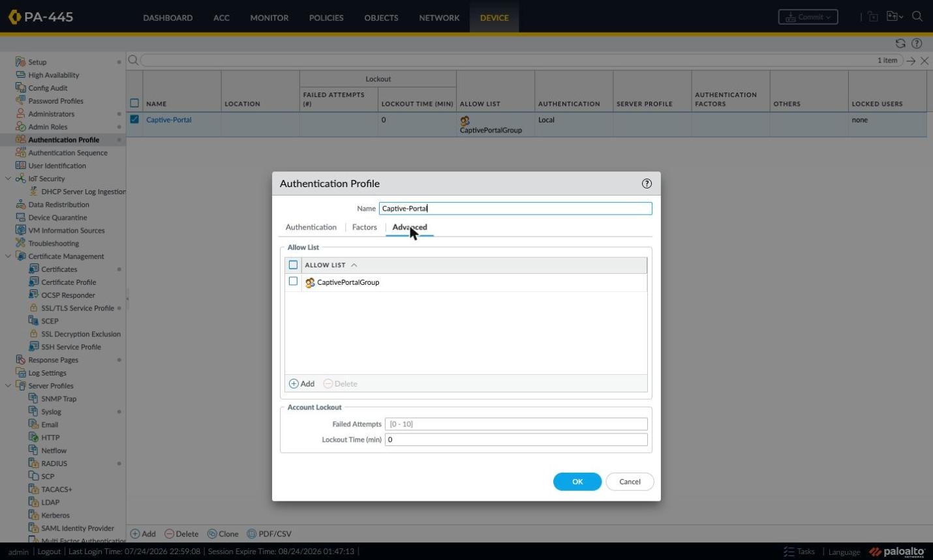This screenshot has width=933, height=560.
Task: Click the SNMP Trap icon
Action: pos(34,398)
